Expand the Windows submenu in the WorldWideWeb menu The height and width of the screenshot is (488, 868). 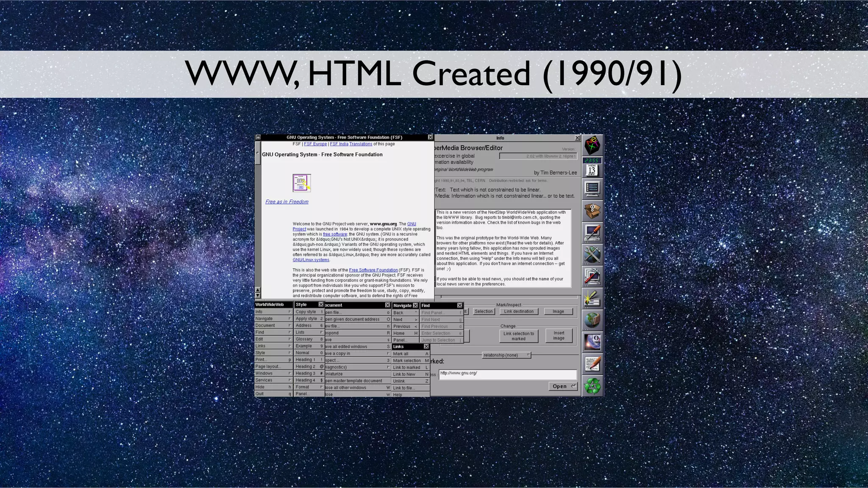coord(273,373)
